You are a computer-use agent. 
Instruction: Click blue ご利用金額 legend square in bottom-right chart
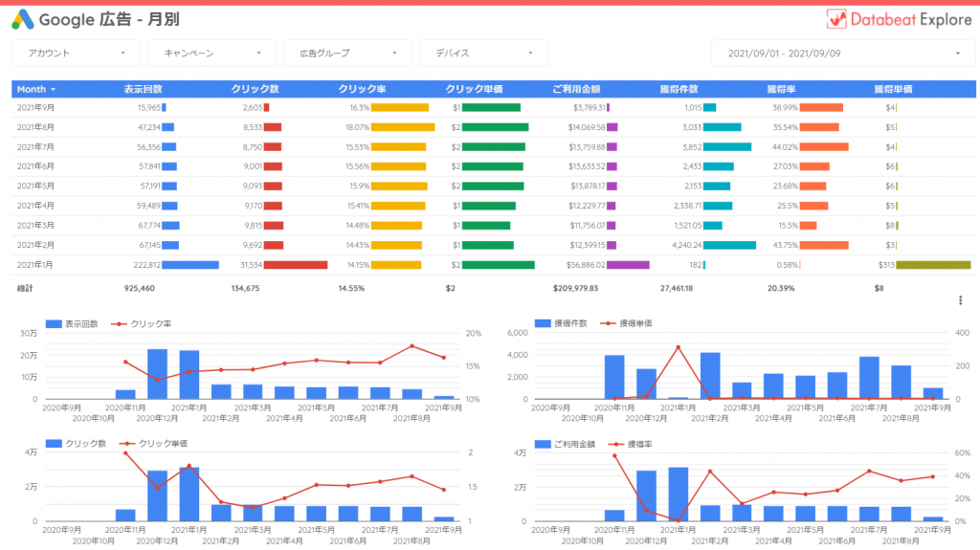543,444
